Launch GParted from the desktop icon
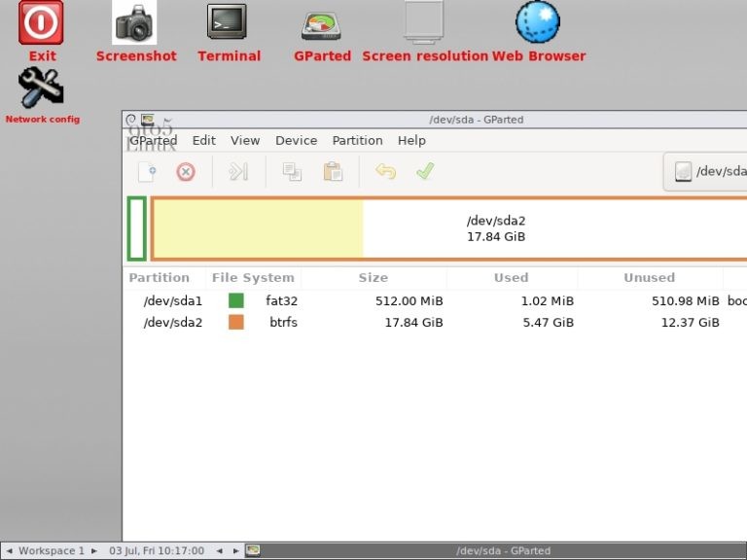The width and height of the screenshot is (747, 560). 321,25
